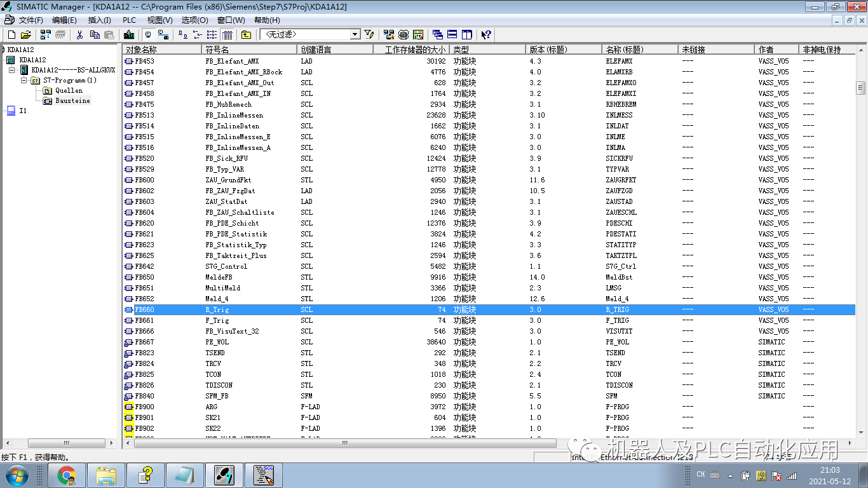Sort by the 作者 column header

tap(776, 50)
